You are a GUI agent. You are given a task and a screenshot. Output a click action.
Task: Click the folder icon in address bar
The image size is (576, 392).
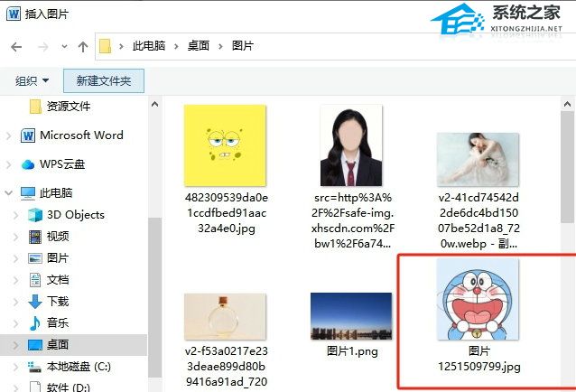[105, 46]
